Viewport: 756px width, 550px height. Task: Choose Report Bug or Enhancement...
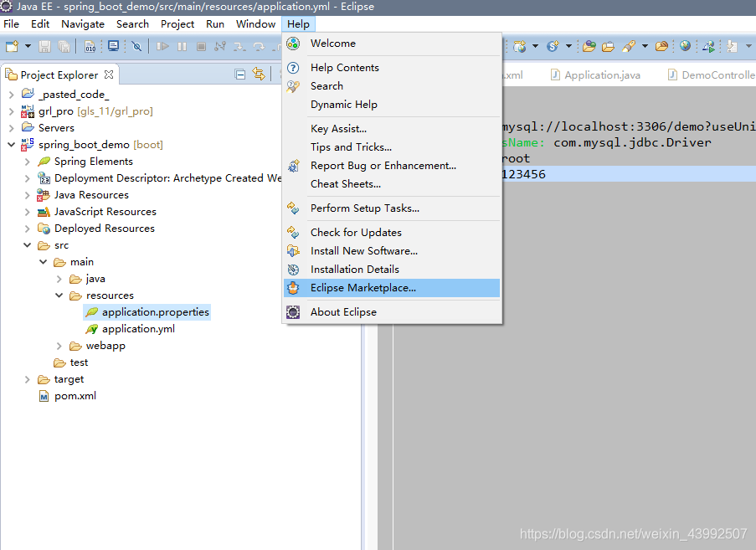tap(392, 166)
